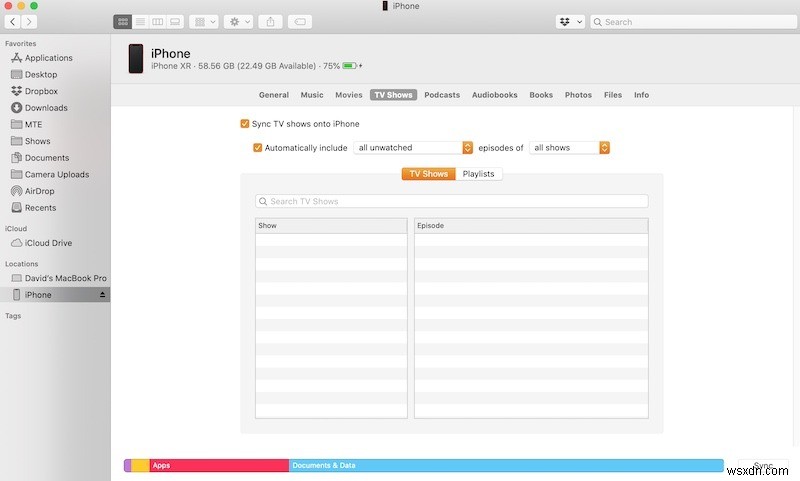Switch Finder to list view
The image size is (800, 481).
click(x=140, y=22)
